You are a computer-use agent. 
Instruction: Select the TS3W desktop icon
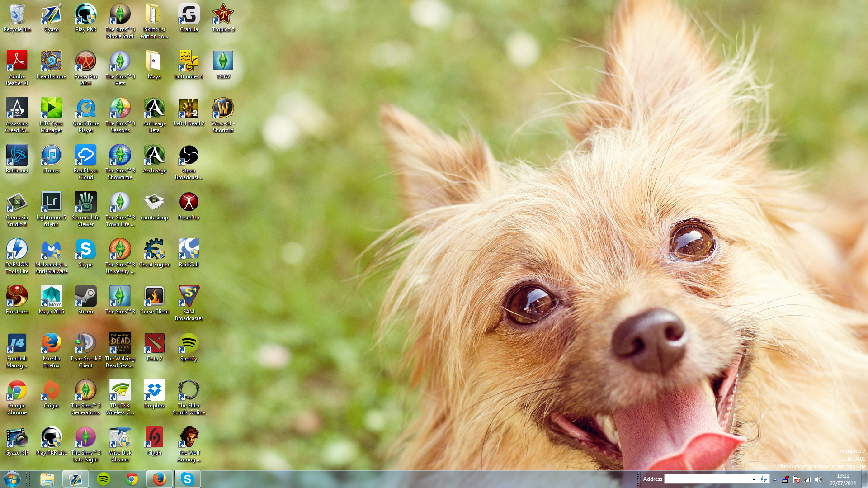click(x=223, y=65)
